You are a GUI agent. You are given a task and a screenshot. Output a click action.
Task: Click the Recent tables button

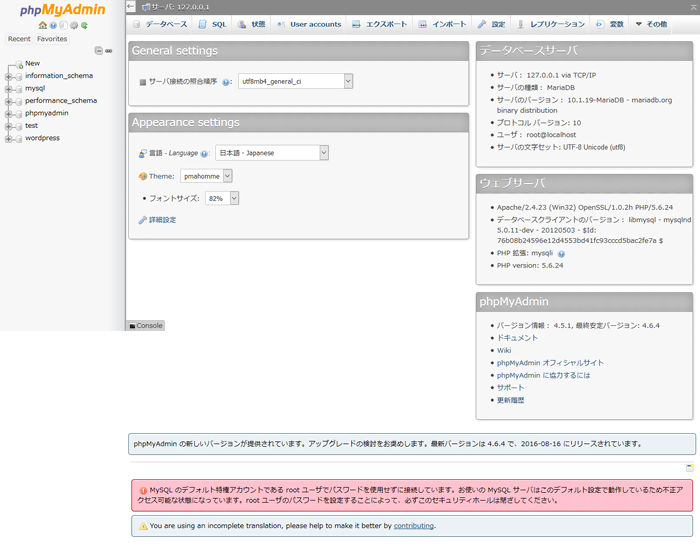pyautogui.click(x=19, y=39)
